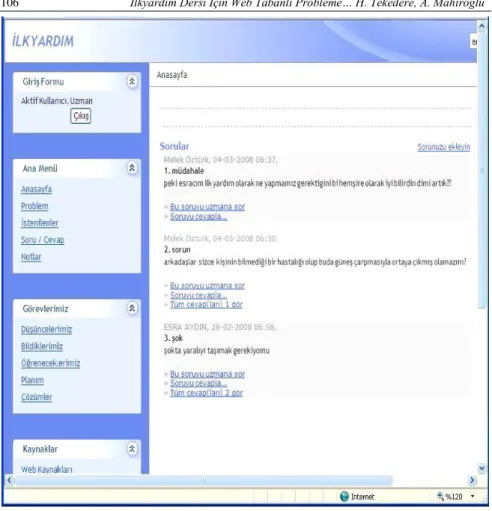The image size is (492, 511).
Task: Click the vertical scrollbar up arrow
Action: pyautogui.click(x=482, y=27)
